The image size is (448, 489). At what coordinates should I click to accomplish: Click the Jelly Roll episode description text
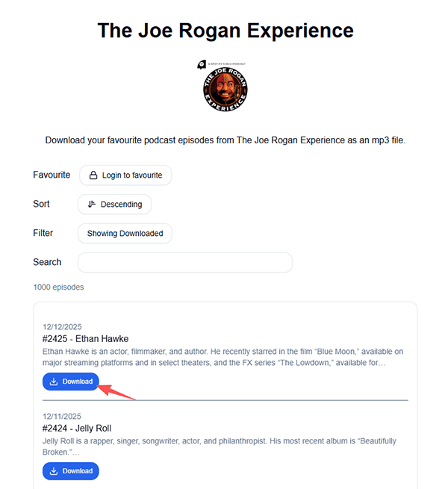pyautogui.click(x=220, y=446)
